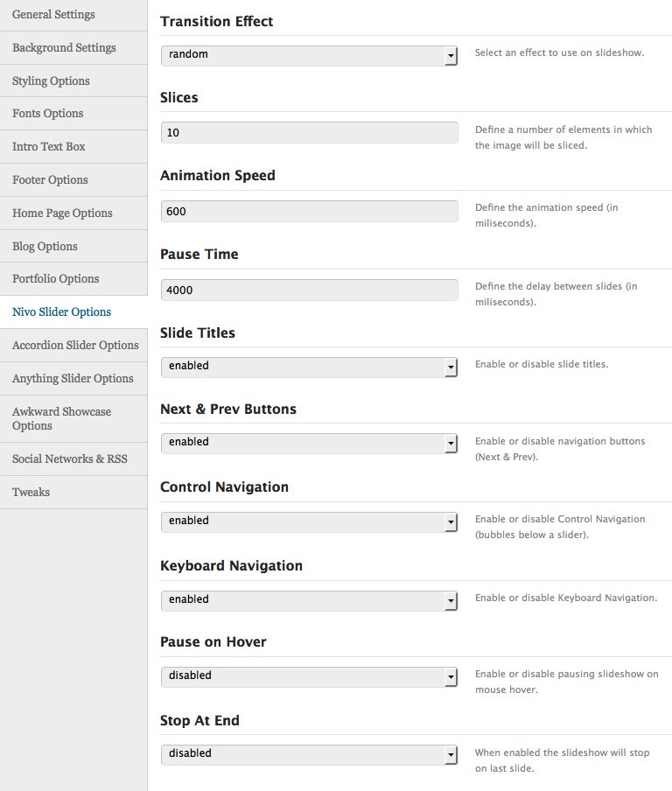Open the Transition Effect dropdown
This screenshot has height=791, width=672.
[309, 55]
